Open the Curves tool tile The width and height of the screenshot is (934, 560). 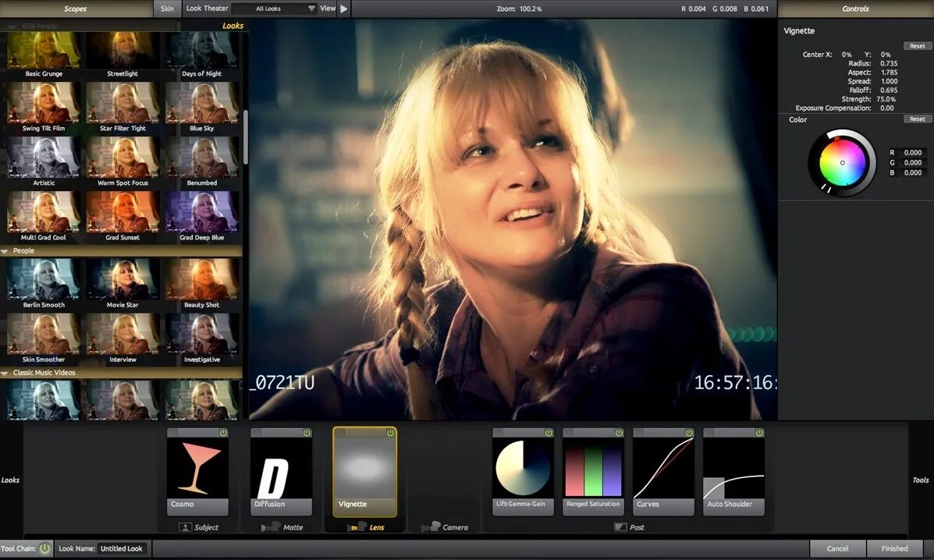point(663,471)
